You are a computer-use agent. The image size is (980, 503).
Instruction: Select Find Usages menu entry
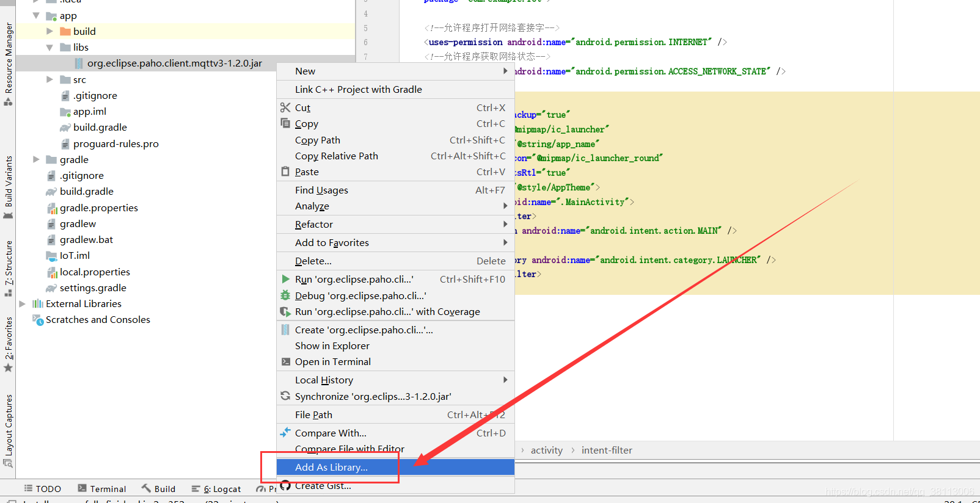point(395,190)
